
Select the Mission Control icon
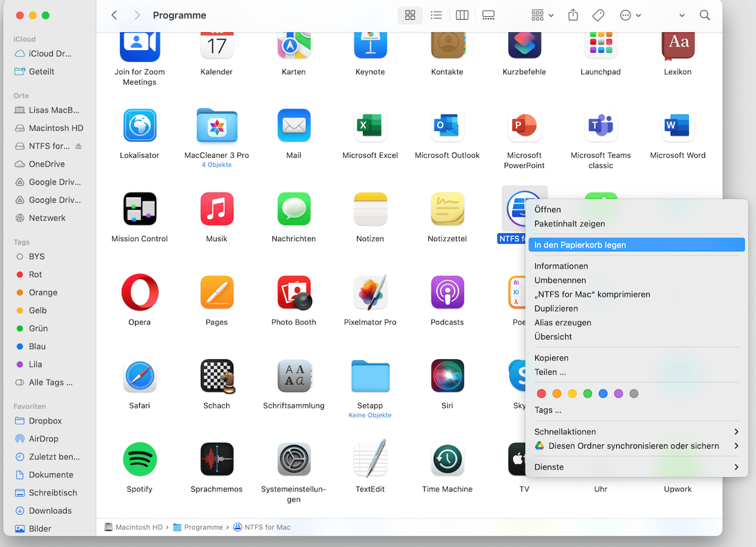[140, 209]
